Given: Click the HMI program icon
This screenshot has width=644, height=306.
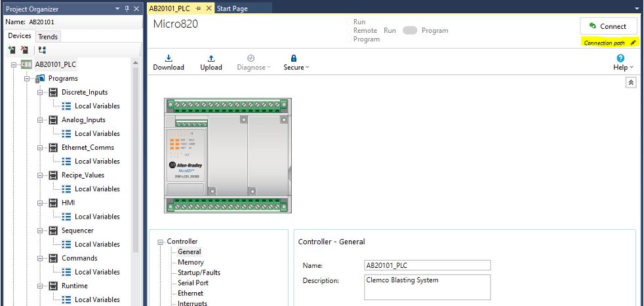Looking at the screenshot, I should click(x=53, y=203).
